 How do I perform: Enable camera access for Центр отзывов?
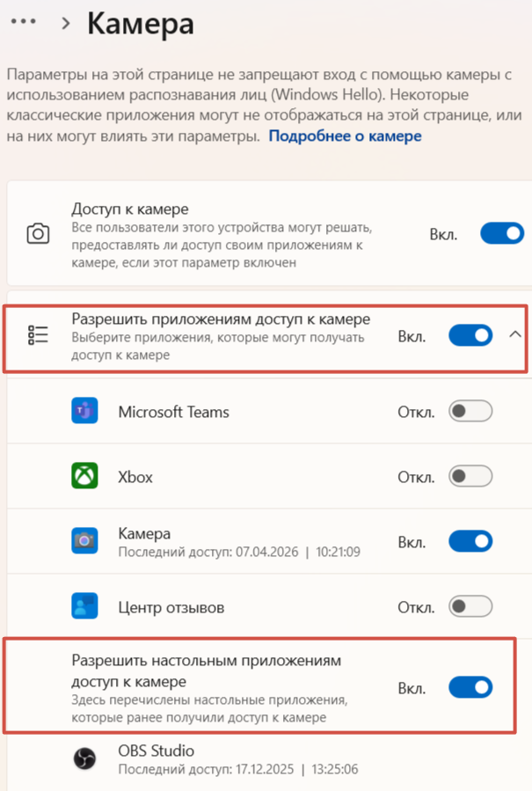470,606
